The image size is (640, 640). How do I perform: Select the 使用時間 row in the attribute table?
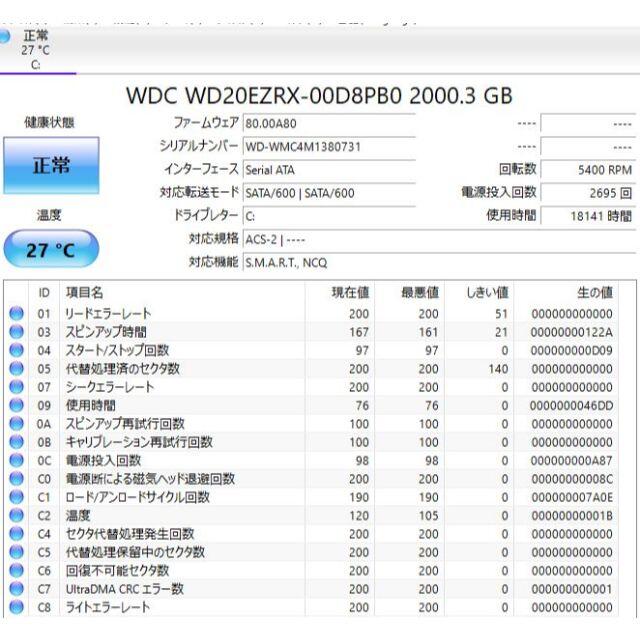point(312,405)
